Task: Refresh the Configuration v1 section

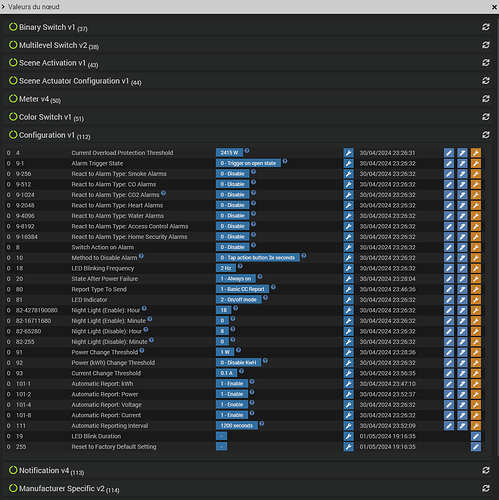Action: click(486, 135)
